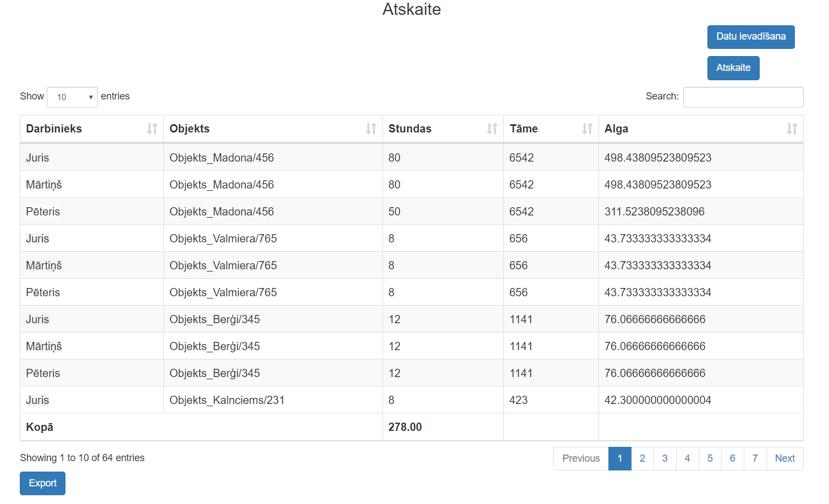Screen dimensions: 829x504
Task: Click sort icon in Darbinieks column
Action: tap(152, 129)
